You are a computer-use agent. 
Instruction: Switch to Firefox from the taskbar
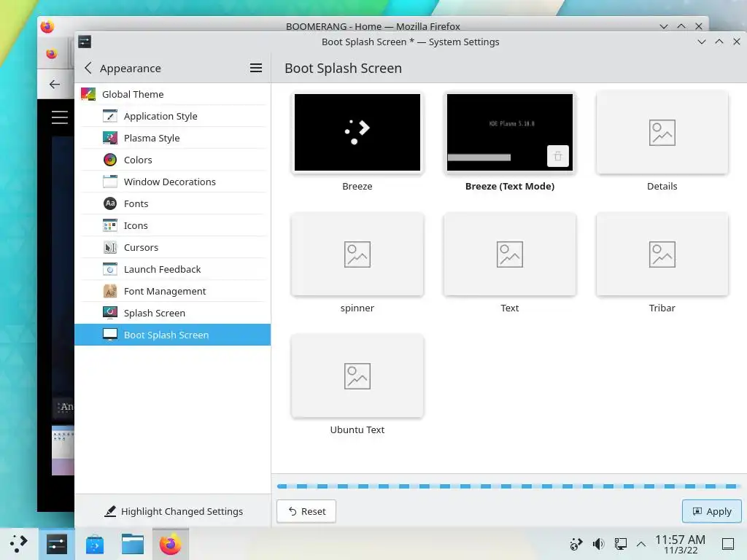click(171, 544)
